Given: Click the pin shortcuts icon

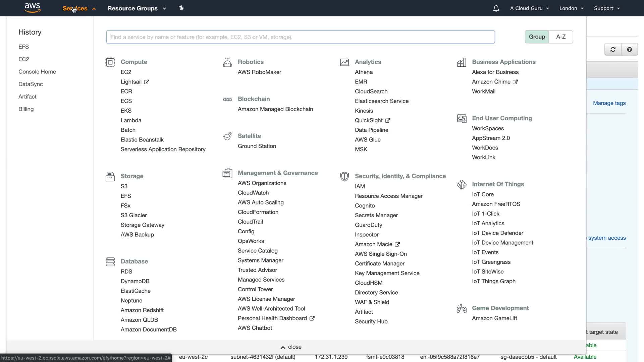Looking at the screenshot, I should coord(181,8).
